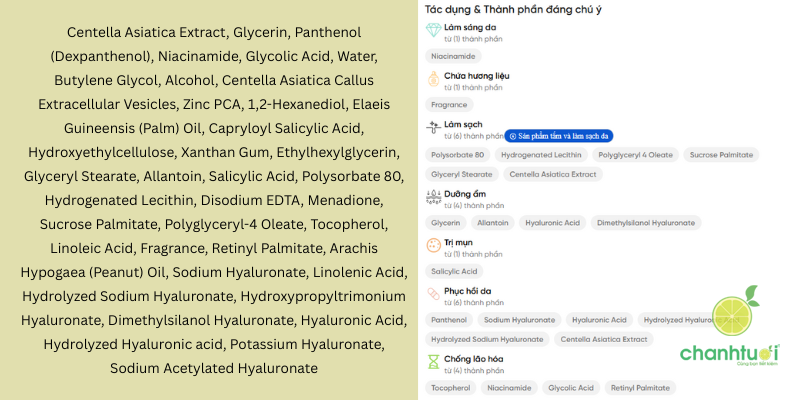Click the diamond icon for Làm sáng da
The height and width of the screenshot is (400, 800).
pyautogui.click(x=433, y=30)
